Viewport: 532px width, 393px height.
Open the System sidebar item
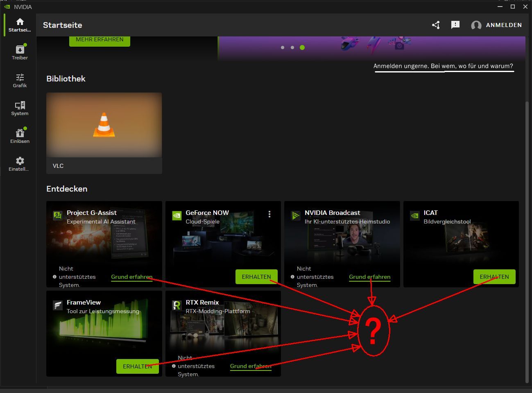pyautogui.click(x=20, y=108)
